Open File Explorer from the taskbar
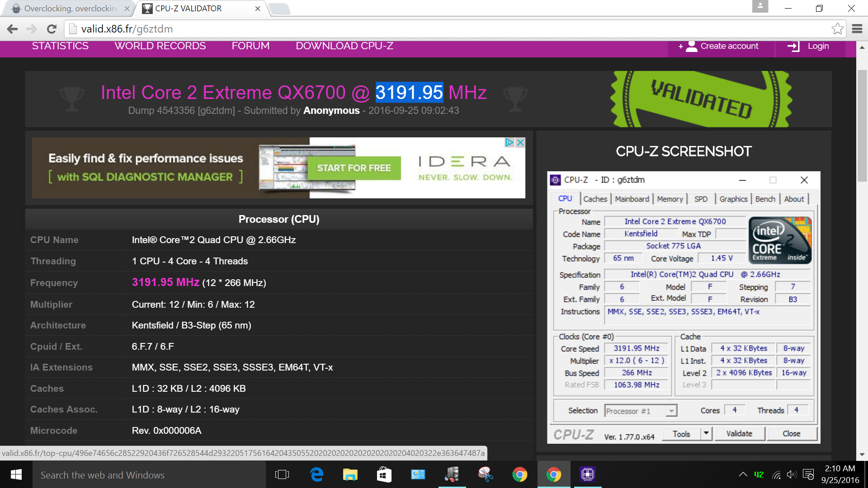Viewport: 868px width, 488px height. click(x=350, y=474)
